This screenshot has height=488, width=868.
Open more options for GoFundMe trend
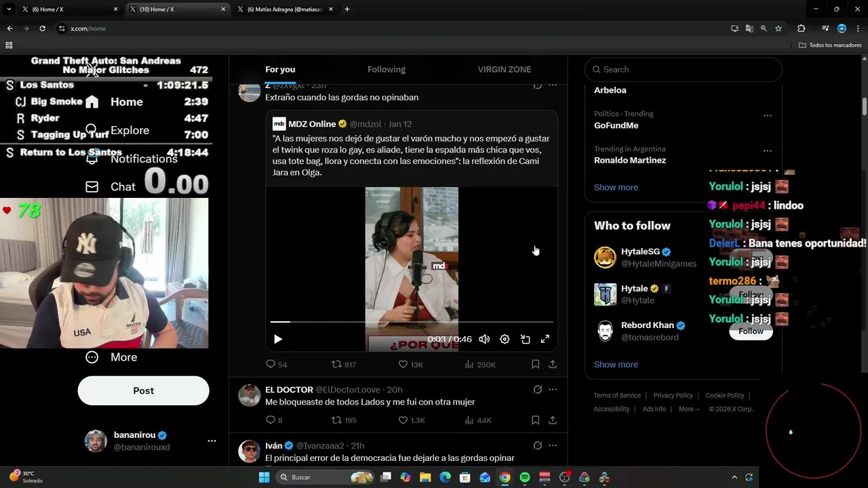tap(768, 115)
